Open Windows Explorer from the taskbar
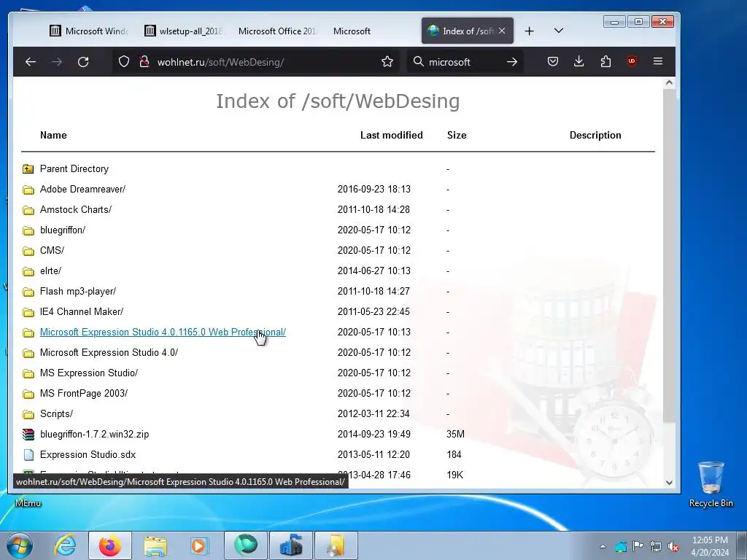Screen dimensions: 747x560 point(155,545)
